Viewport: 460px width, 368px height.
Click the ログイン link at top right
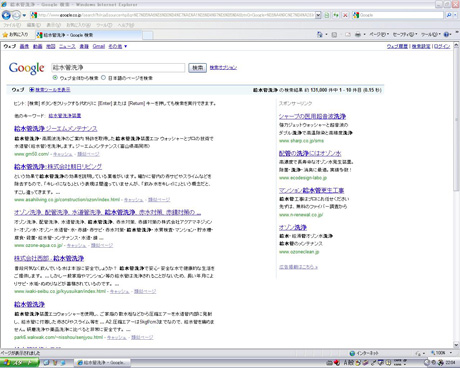click(442, 46)
